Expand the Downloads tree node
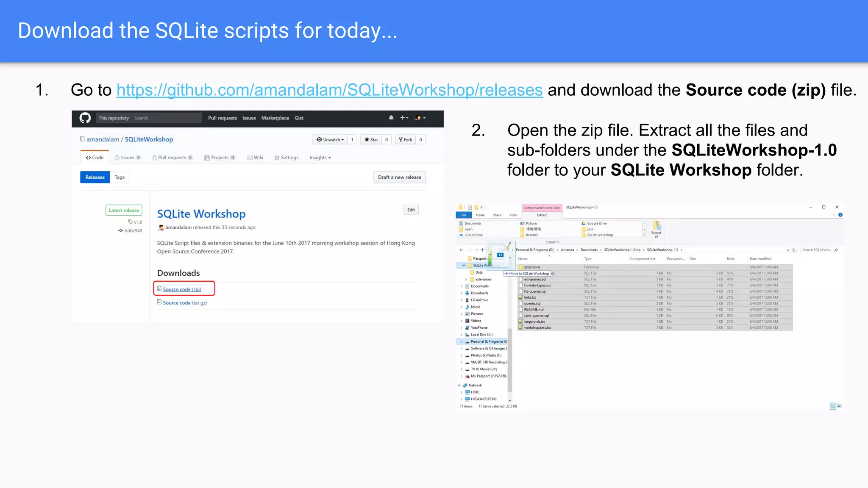Viewport: 868px width, 488px height. click(x=462, y=293)
